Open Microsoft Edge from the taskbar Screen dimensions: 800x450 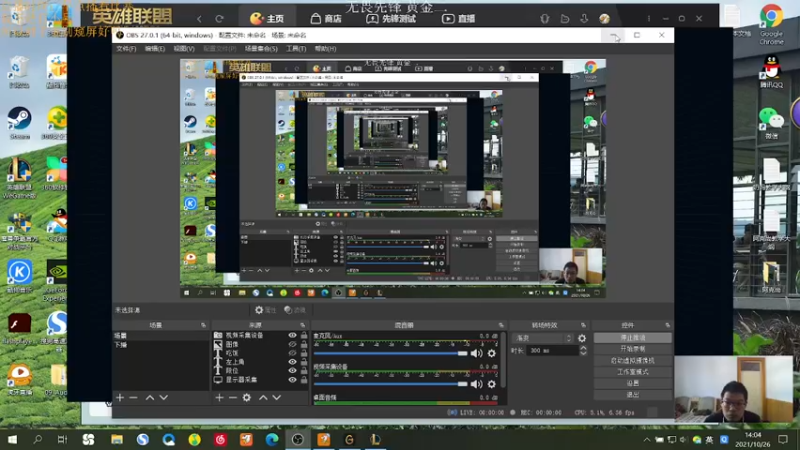tap(272, 439)
